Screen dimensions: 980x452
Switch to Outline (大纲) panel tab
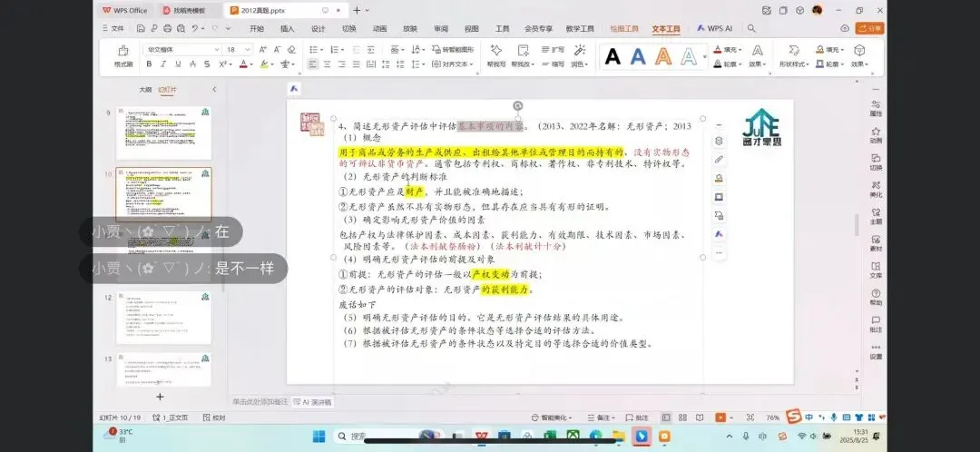coord(145,89)
